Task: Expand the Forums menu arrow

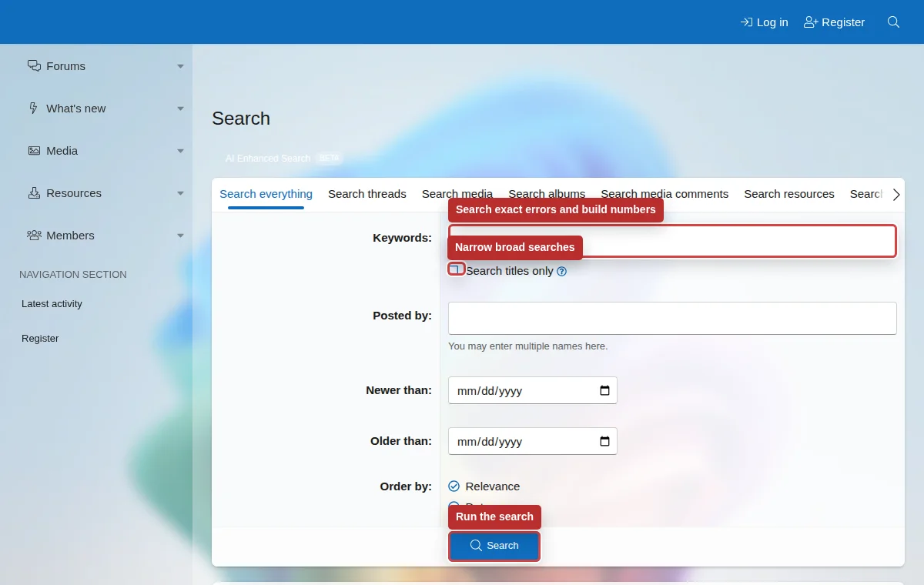Action: pos(180,66)
